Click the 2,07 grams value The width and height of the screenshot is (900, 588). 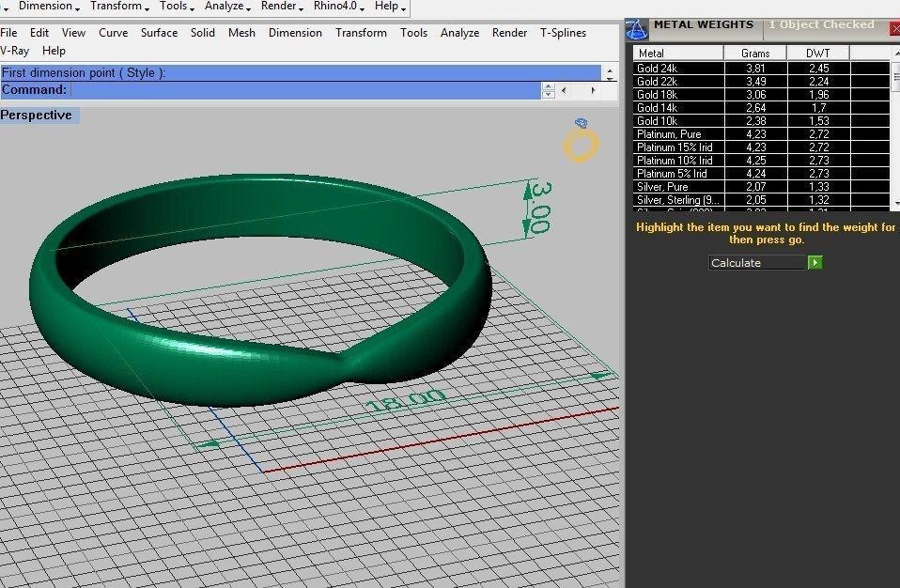(x=755, y=187)
